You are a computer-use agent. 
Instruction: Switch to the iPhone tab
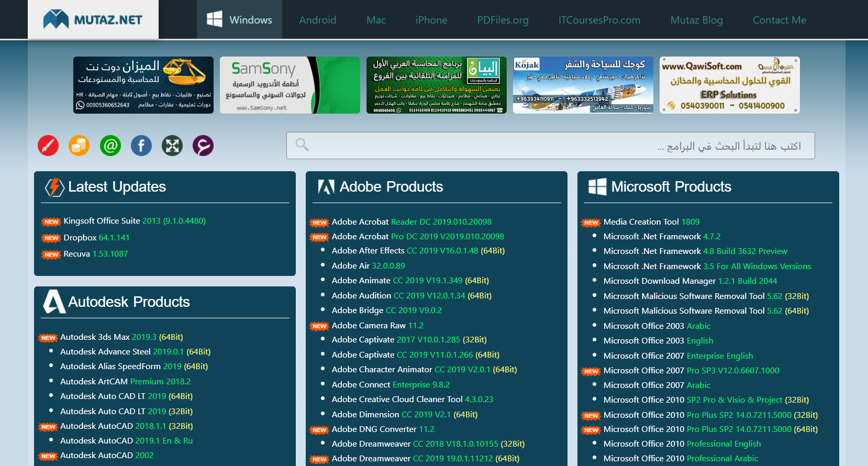click(431, 20)
